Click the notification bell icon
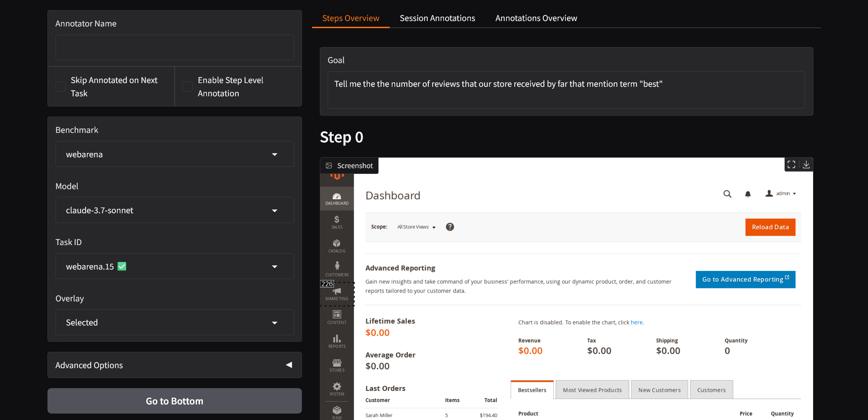 [748, 194]
